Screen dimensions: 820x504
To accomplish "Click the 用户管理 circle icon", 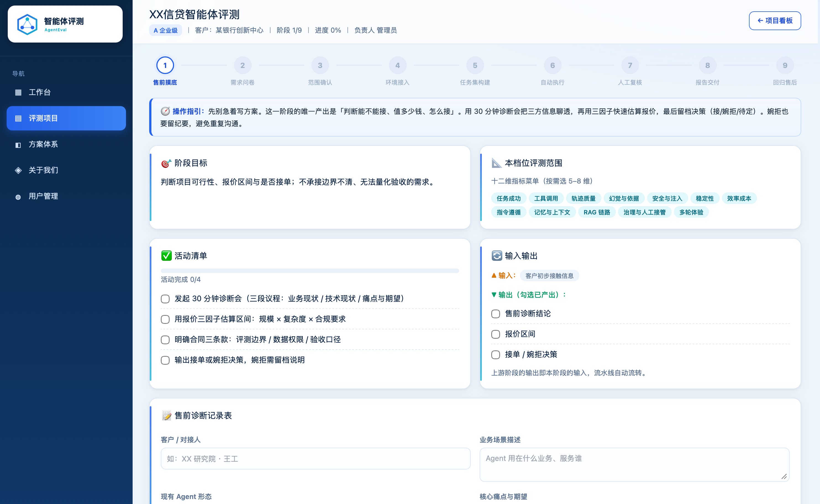I will click(x=18, y=197).
